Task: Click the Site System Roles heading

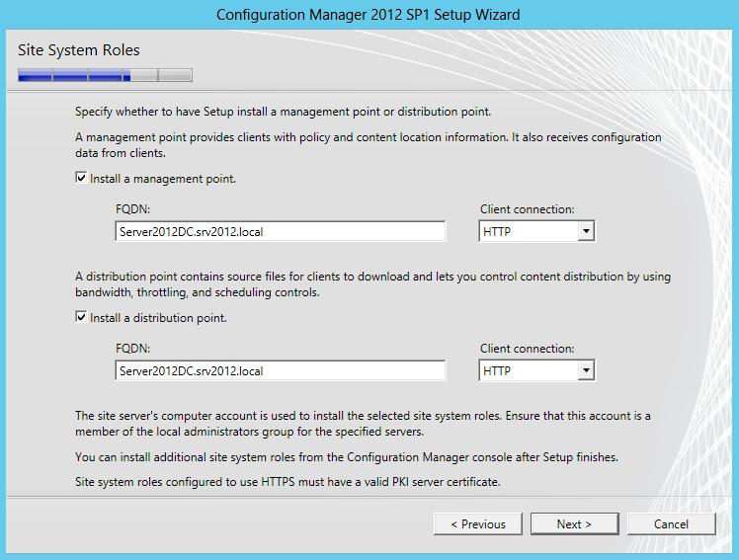Action: coord(79,50)
